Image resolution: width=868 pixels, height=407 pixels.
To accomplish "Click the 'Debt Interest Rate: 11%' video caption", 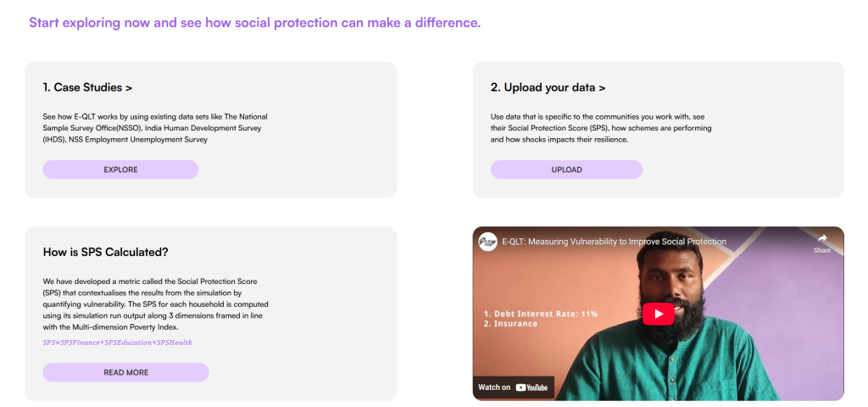I will (x=541, y=314).
